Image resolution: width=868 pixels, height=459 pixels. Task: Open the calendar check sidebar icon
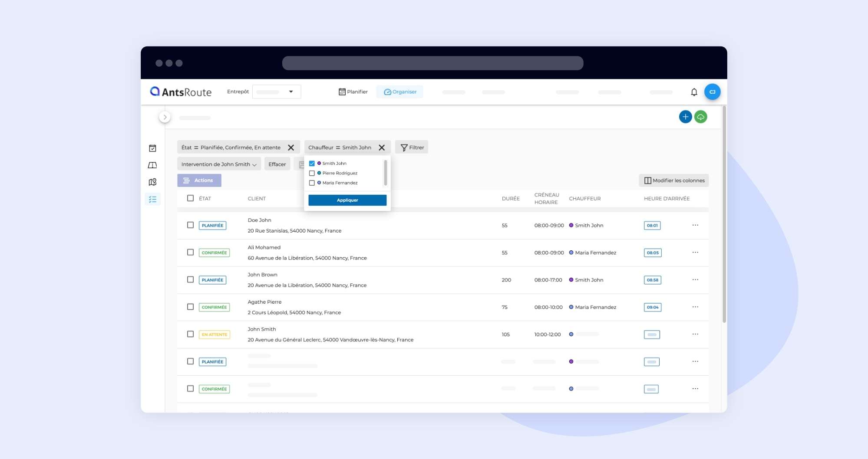152,148
